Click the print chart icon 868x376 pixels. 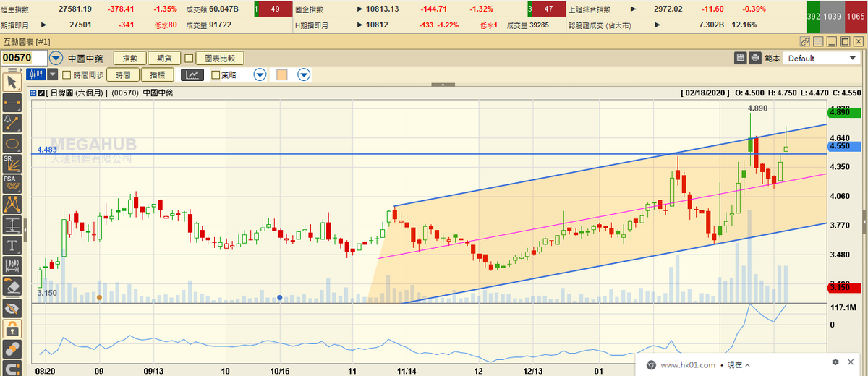click(x=755, y=59)
